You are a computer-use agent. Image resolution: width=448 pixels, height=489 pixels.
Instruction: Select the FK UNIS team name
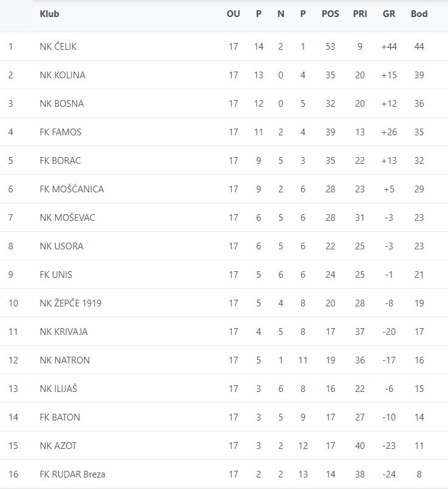click(x=56, y=274)
